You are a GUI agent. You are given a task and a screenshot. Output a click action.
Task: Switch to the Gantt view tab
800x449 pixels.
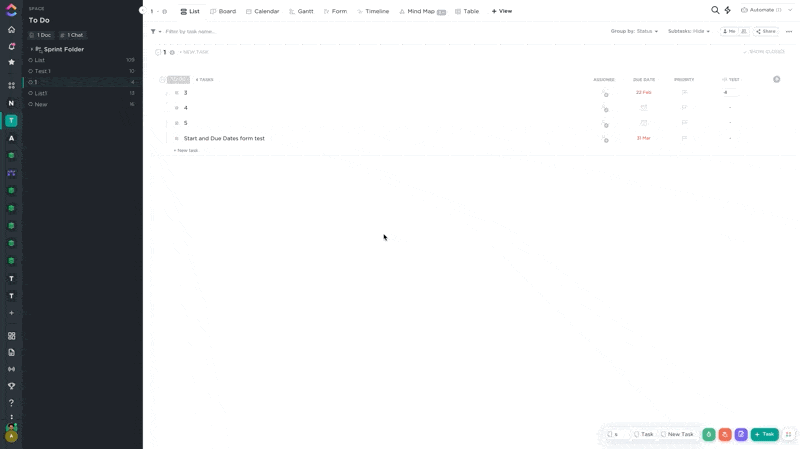pos(302,11)
